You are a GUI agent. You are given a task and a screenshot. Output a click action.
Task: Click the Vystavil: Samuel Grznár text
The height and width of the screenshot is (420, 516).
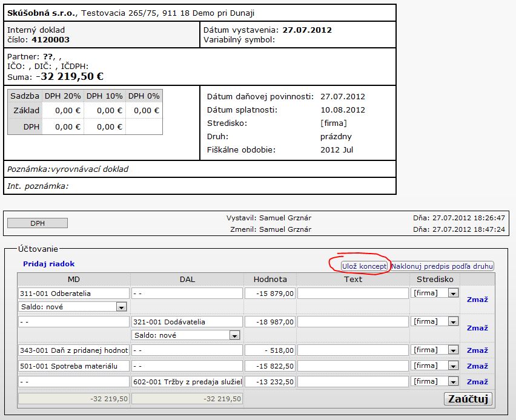pos(268,218)
